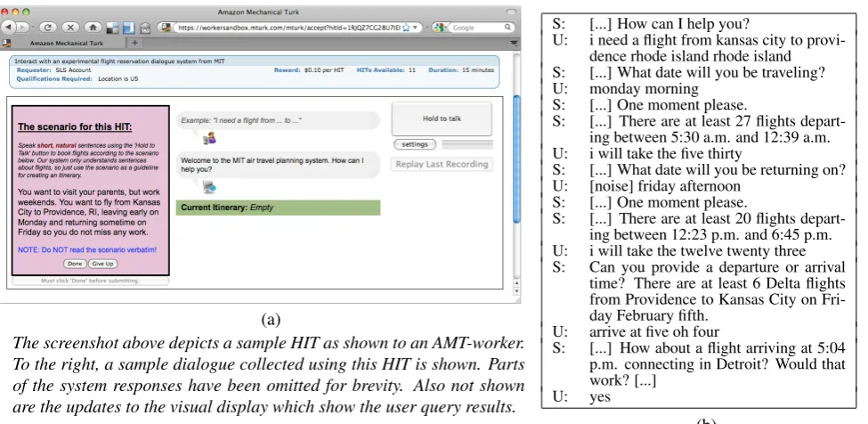Click 'The scenario for this HIT:' heading
868x424 pixels.
pos(75,126)
